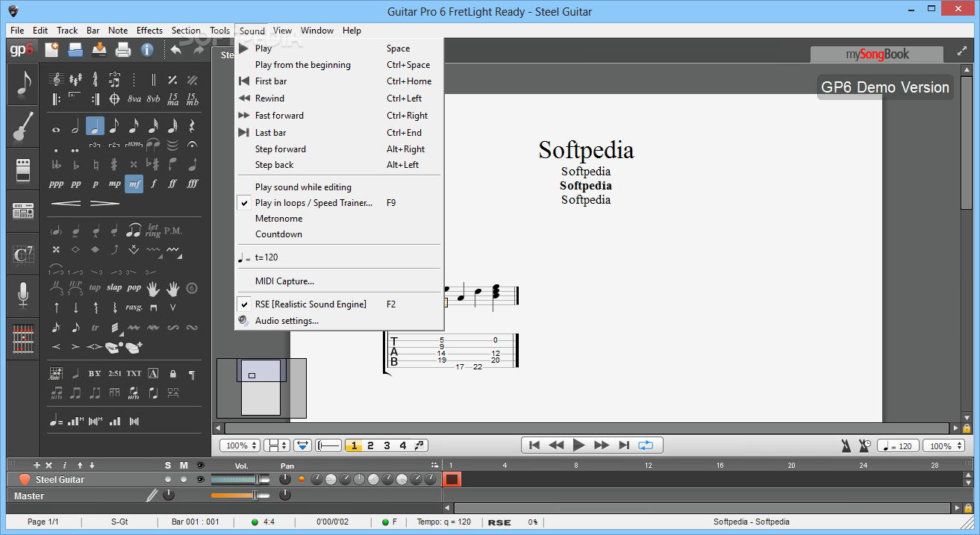Enable Metronome in the Sound menu
The image size is (980, 535).
click(279, 219)
